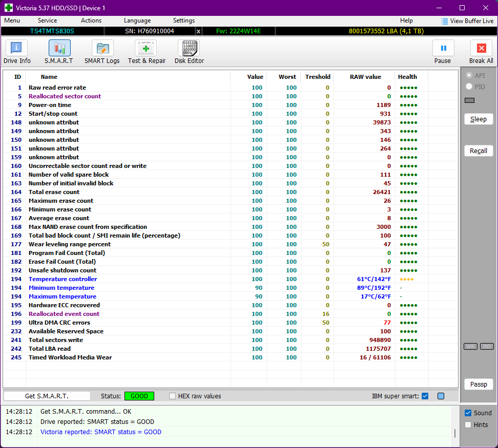
Task: Select the S.M.A.R.T toolbar icon
Action: (59, 48)
